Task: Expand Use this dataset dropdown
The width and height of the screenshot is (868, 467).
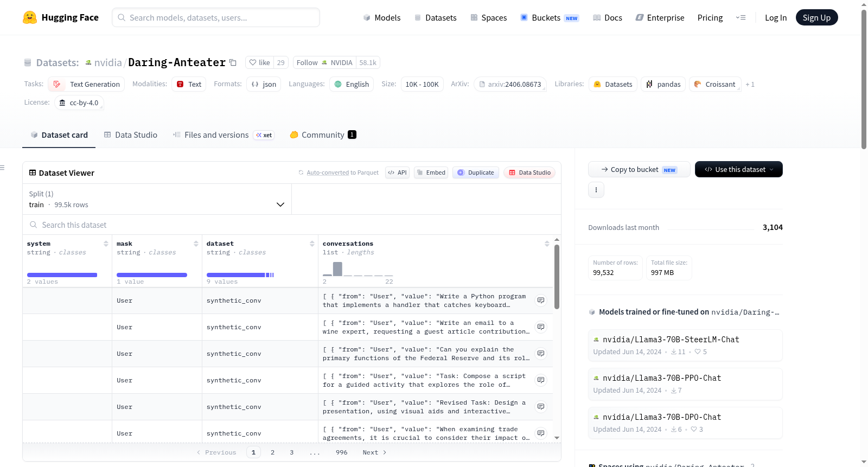Action: (738, 169)
